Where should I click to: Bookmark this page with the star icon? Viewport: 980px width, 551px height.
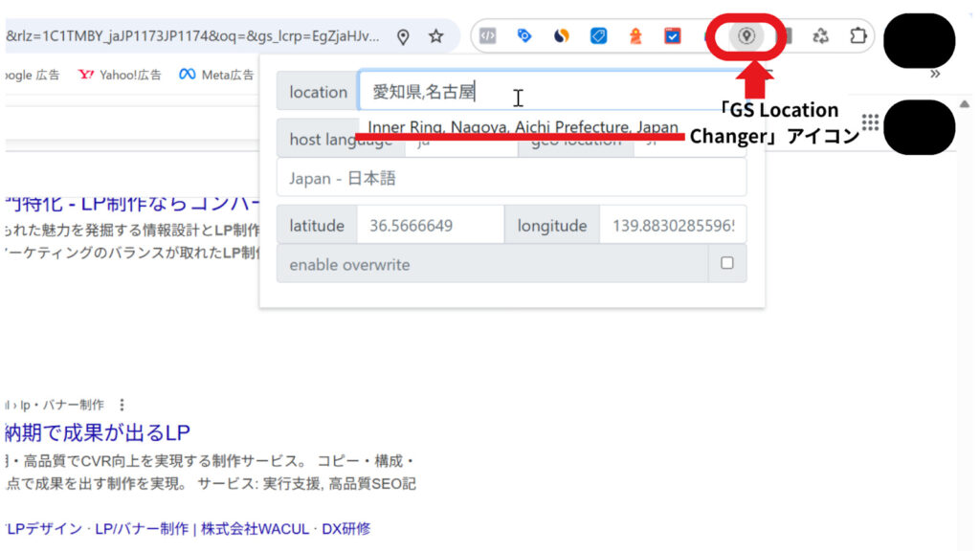pos(436,36)
